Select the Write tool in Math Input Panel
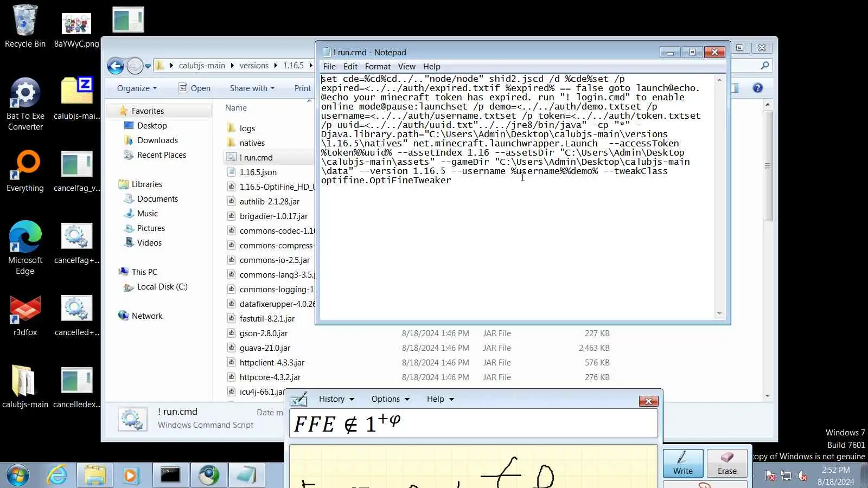 pyautogui.click(x=683, y=463)
